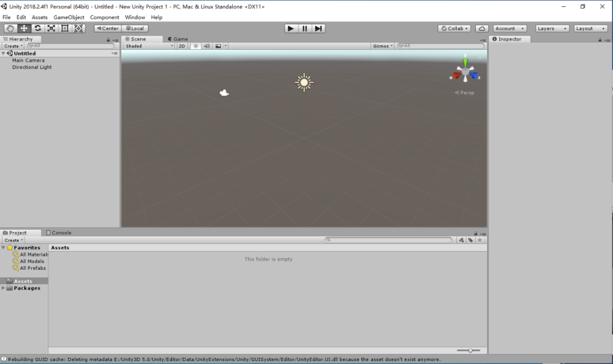Collapse the Untitled scene in Hierarchy
Viewport: 613px width, 364px height.
3,53
